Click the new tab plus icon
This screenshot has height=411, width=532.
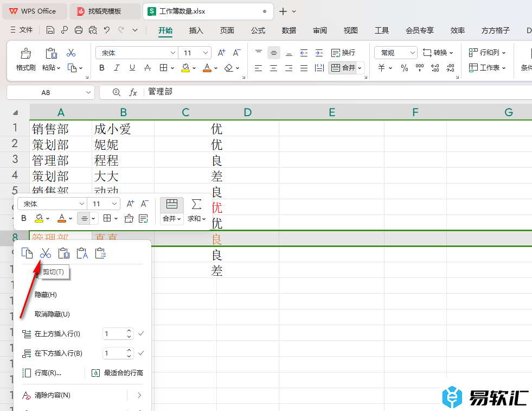(283, 11)
